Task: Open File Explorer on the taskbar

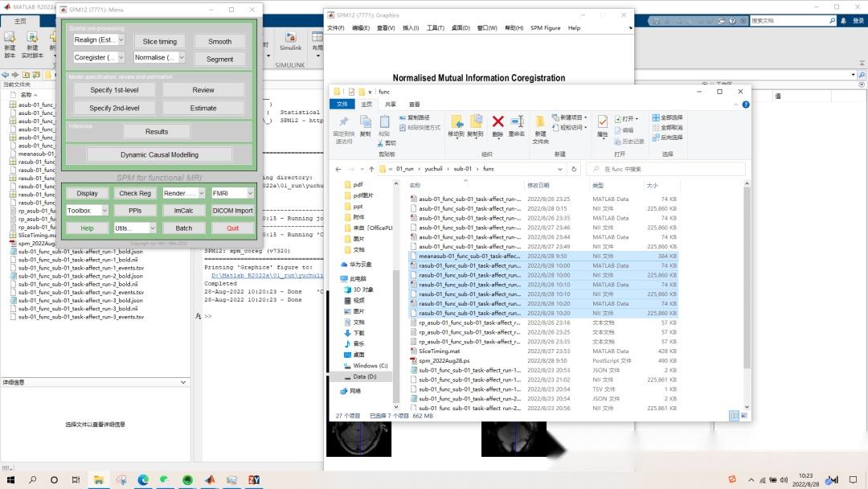Action: pos(99,479)
